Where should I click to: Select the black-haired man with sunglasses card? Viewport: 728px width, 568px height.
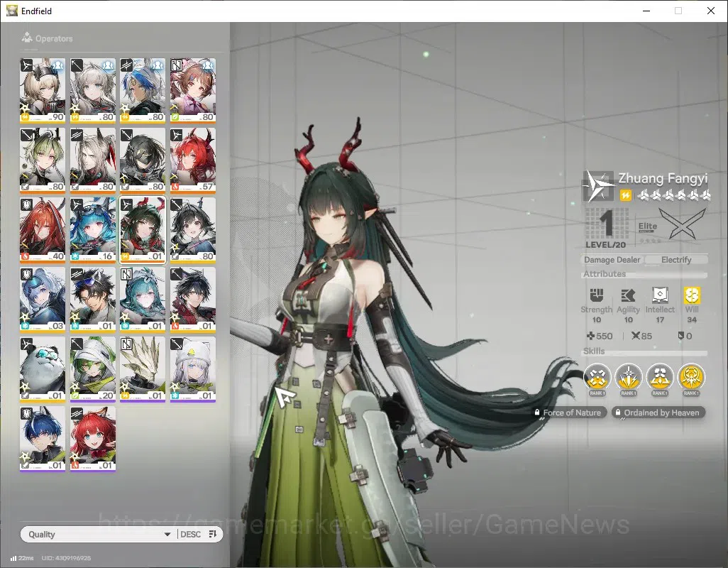92,299
